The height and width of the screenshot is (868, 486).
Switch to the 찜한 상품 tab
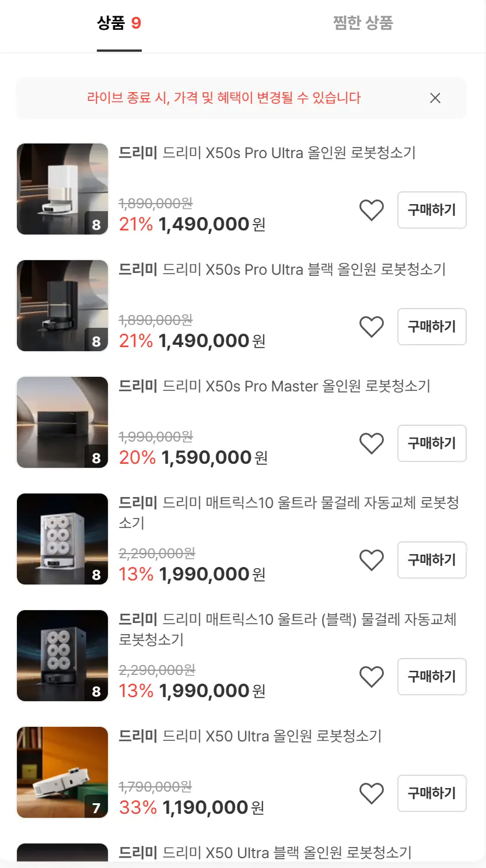coord(363,23)
